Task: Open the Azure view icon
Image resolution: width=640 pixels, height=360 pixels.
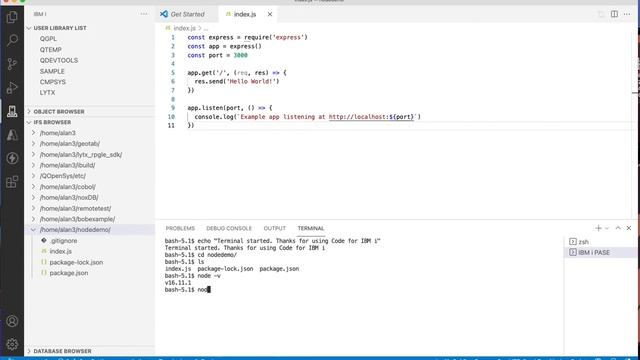Action: pos(12,135)
